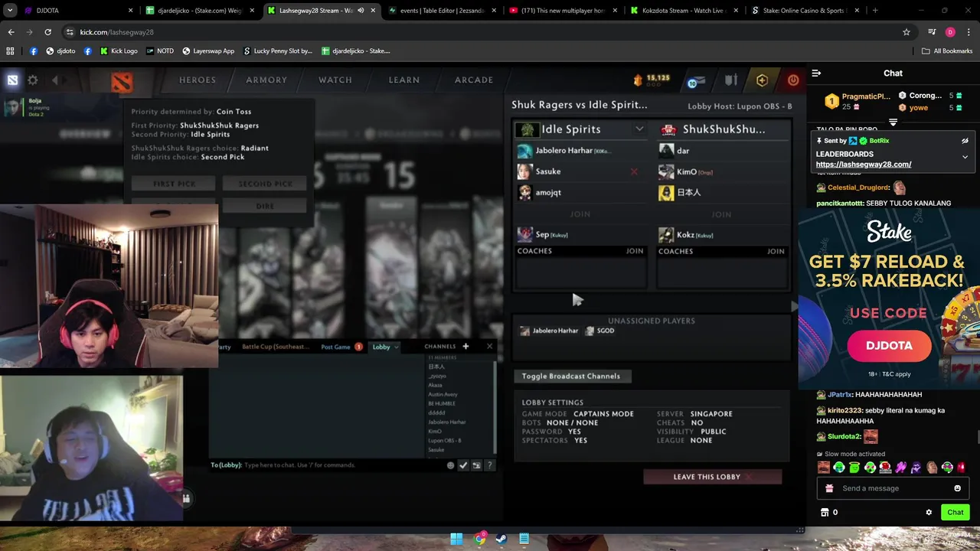Join empty slot in Idle Spirits
This screenshot has height=551, width=980.
click(580, 214)
